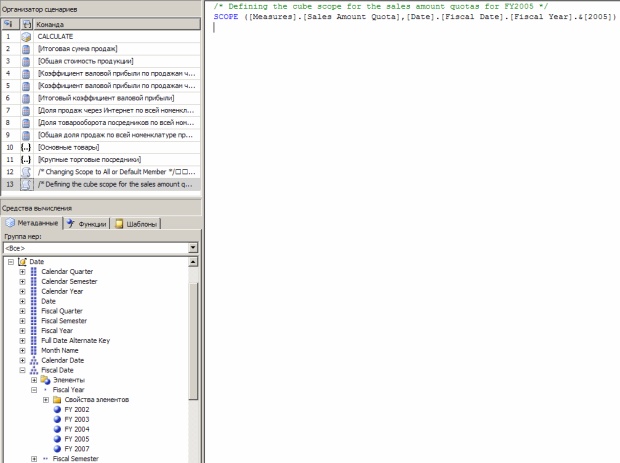Select the FY 2005 member sphere icon
Viewport: 620px width, 463px height.
click(57, 439)
